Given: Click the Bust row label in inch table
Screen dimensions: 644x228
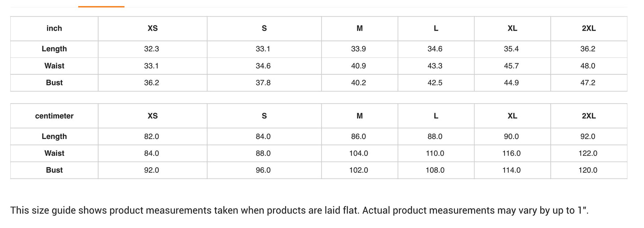Looking at the screenshot, I should 54,83.
